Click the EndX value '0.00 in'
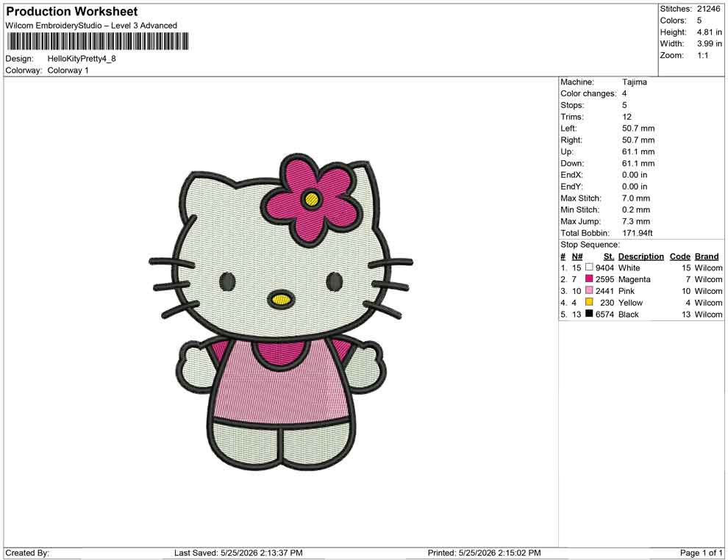 point(635,174)
